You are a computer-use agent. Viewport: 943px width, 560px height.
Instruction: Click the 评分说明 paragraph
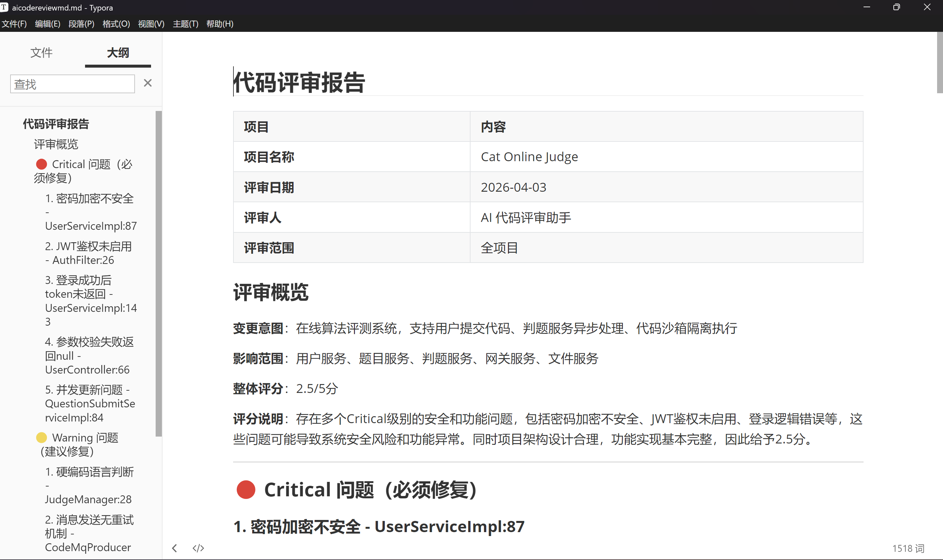(548, 429)
